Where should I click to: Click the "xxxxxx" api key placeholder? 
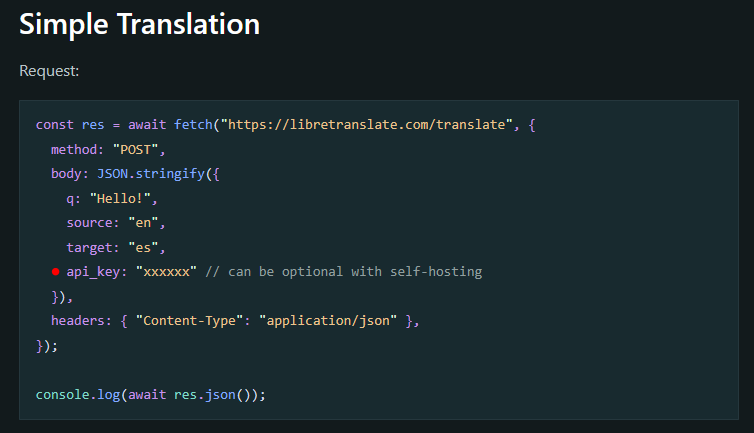click(x=165, y=272)
